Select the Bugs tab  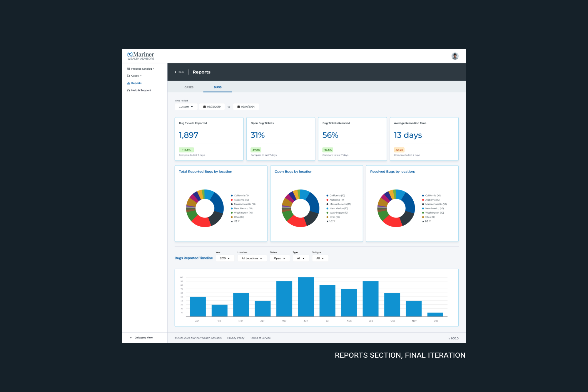click(x=218, y=87)
